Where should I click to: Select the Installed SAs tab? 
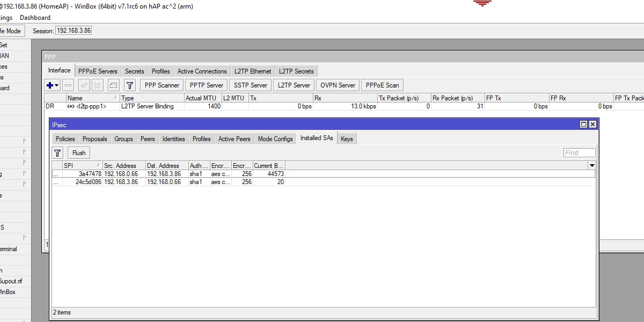(317, 138)
